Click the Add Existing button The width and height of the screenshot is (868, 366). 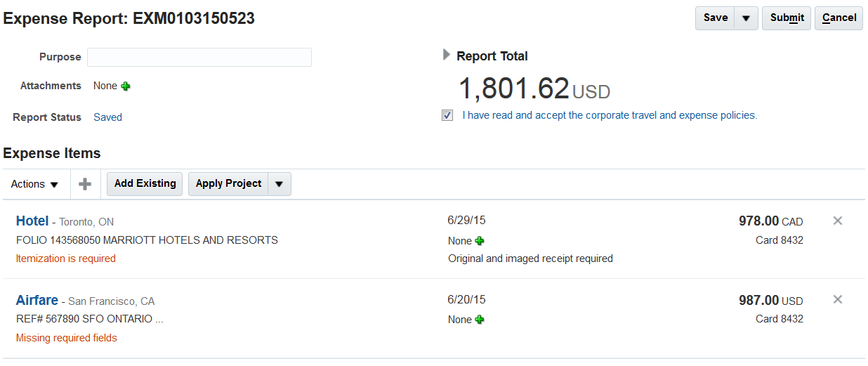click(x=145, y=184)
